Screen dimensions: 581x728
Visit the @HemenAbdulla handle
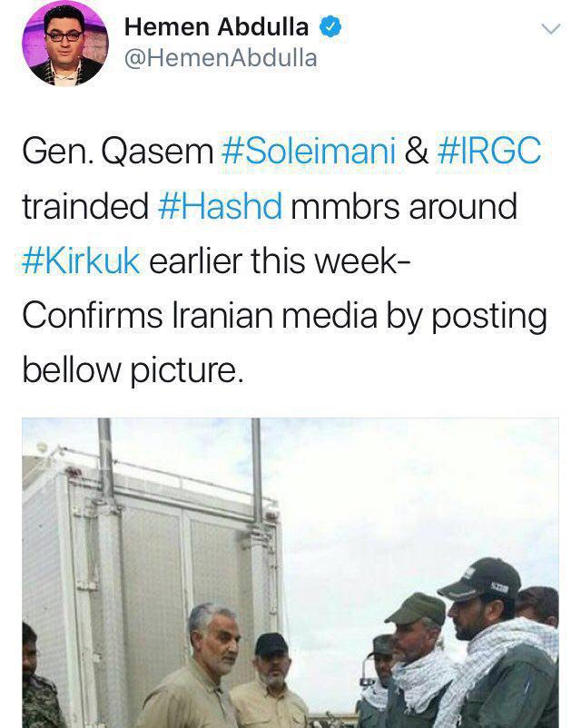coord(221,58)
